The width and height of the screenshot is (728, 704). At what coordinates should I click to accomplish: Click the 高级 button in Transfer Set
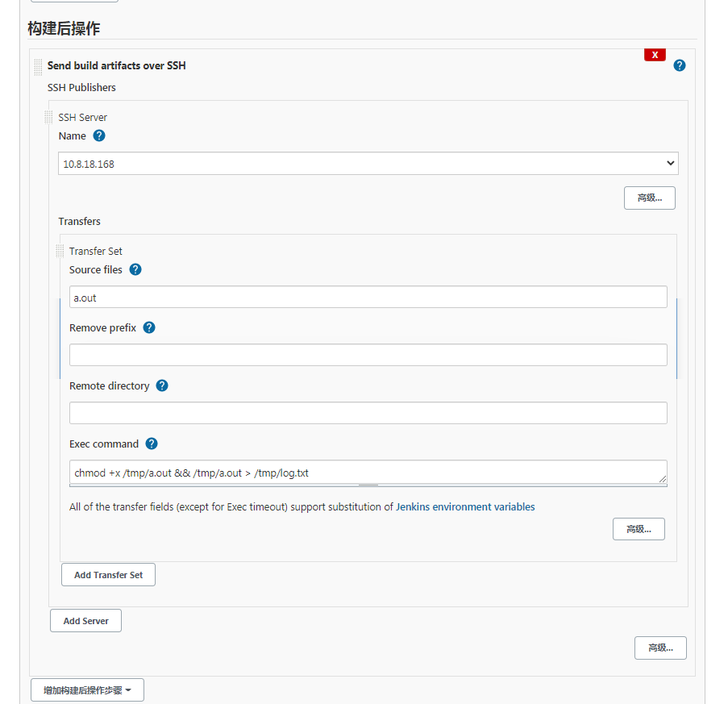point(639,529)
